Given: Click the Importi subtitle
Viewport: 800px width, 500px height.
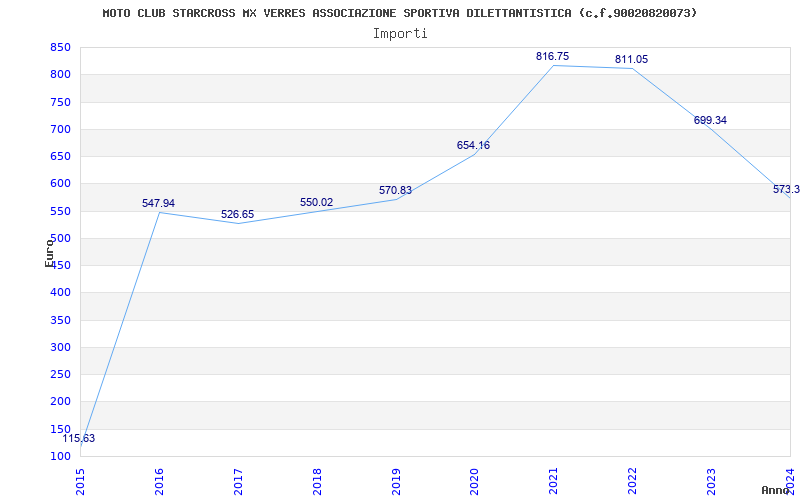Looking at the screenshot, I should coord(400,34).
